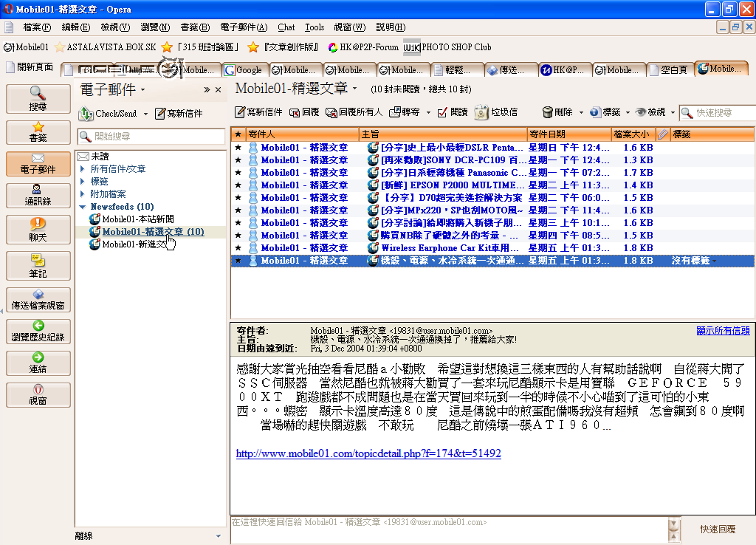Screen dimensions: 756x545
Task: Expand the 附加檔案 tree node
Action: [83, 194]
